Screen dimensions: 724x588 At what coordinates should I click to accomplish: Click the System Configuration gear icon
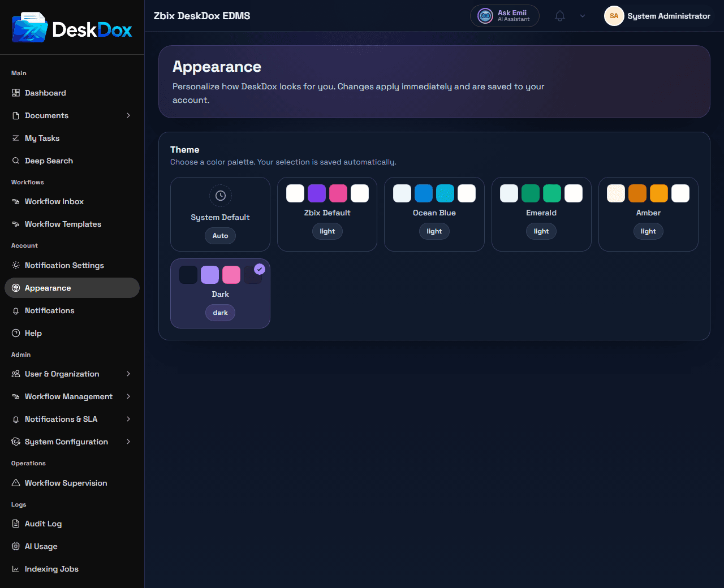click(16, 442)
